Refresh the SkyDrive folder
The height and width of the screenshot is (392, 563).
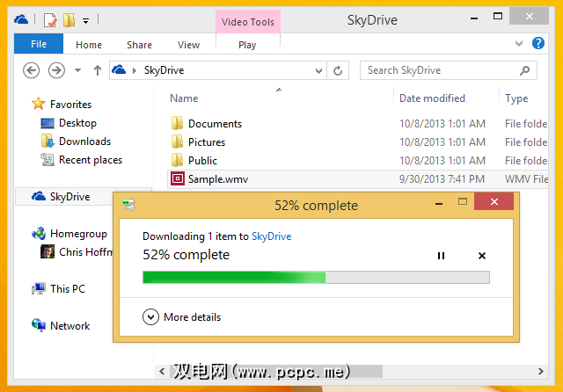338,70
